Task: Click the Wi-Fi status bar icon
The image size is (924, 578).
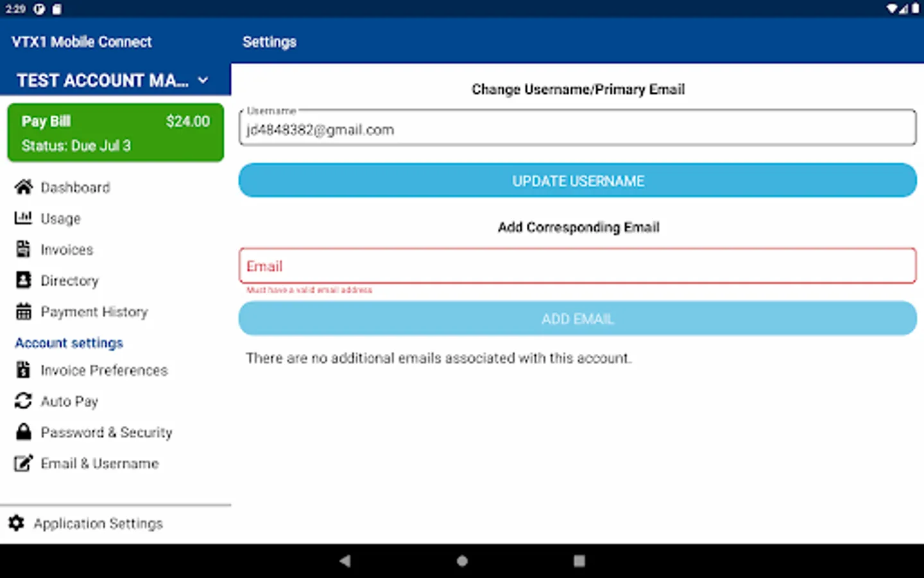Action: (893, 8)
